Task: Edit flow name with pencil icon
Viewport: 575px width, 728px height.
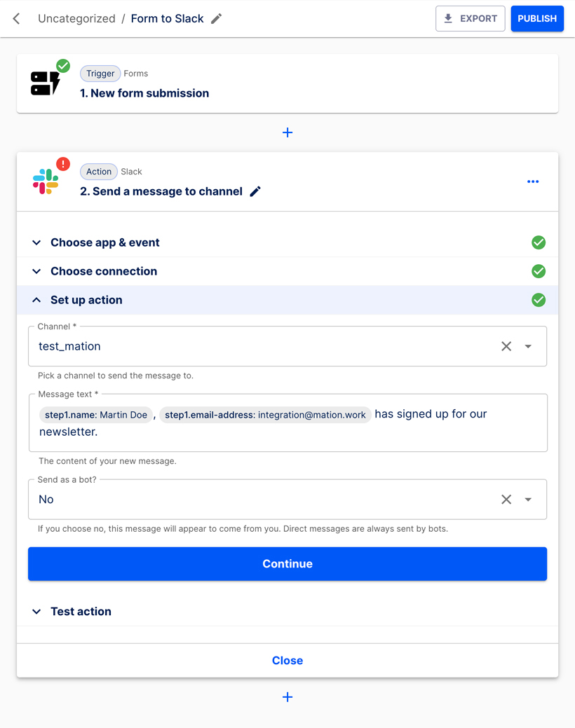Action: pos(217,19)
